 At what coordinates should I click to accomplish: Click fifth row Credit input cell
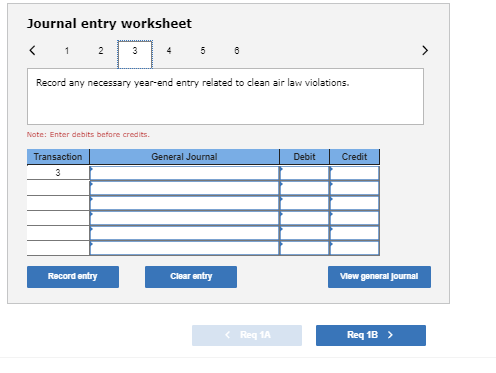pyautogui.click(x=354, y=233)
